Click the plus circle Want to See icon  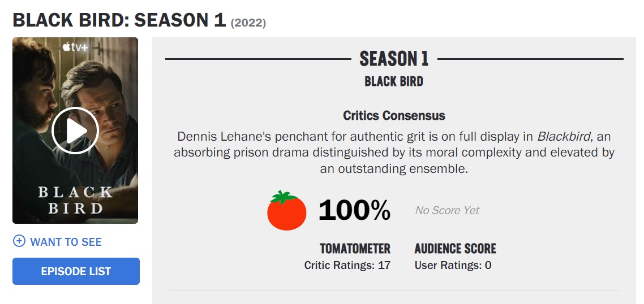[x=19, y=241]
